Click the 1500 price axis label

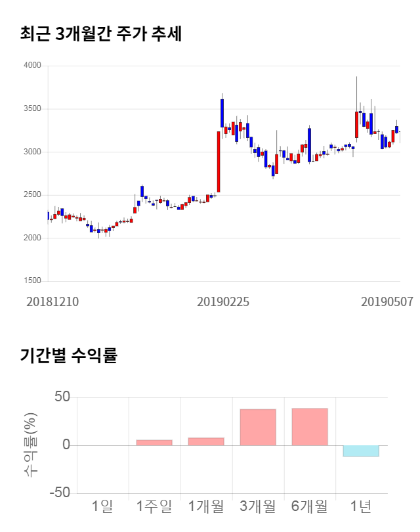point(32,281)
